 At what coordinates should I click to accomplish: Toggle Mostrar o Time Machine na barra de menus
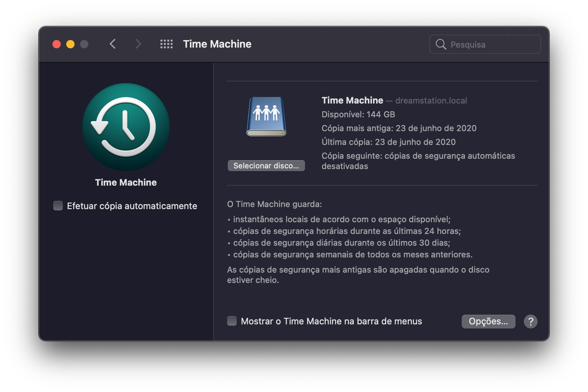232,321
